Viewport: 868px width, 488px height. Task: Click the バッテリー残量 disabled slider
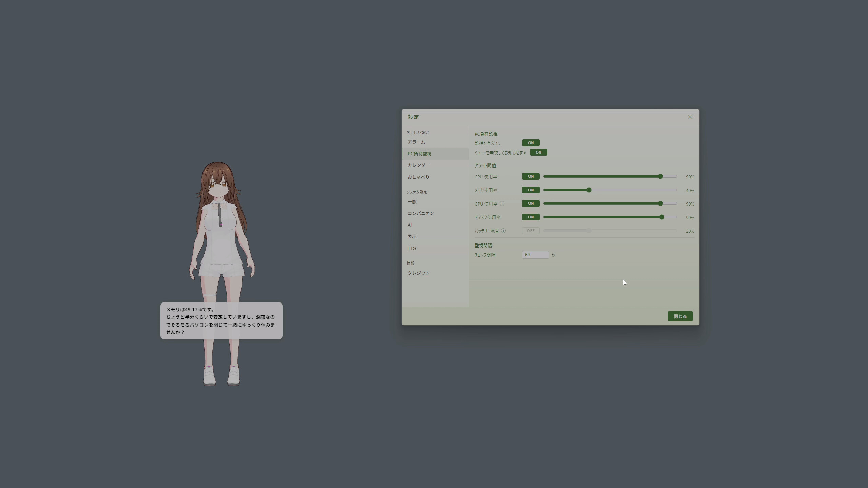(610, 231)
